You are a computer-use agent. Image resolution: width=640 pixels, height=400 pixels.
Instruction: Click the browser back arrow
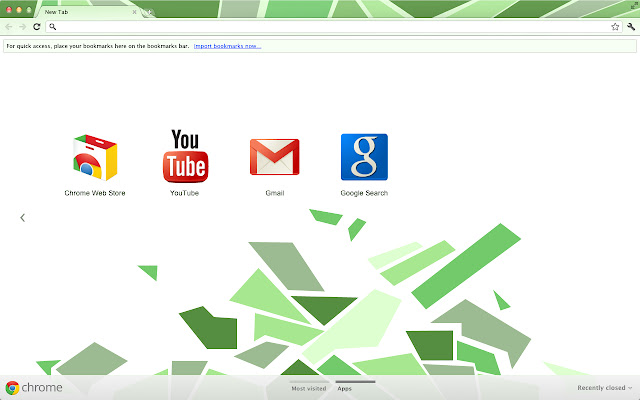click(9, 27)
